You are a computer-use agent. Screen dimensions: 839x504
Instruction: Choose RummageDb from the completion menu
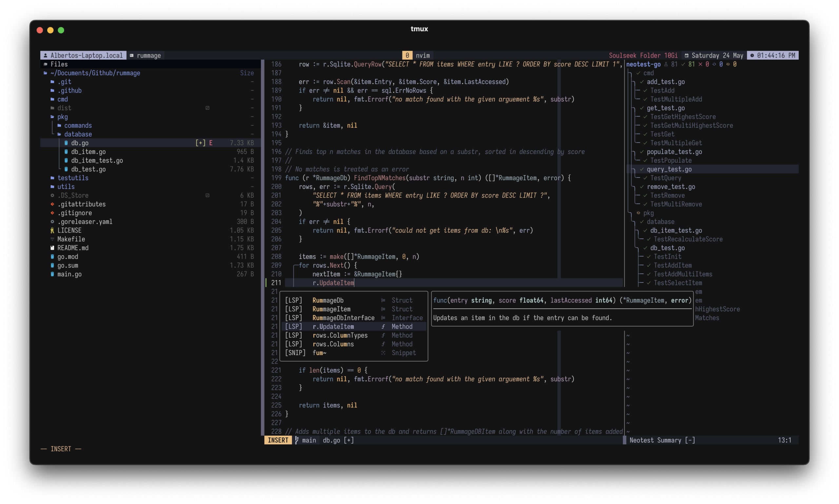pyautogui.click(x=354, y=300)
